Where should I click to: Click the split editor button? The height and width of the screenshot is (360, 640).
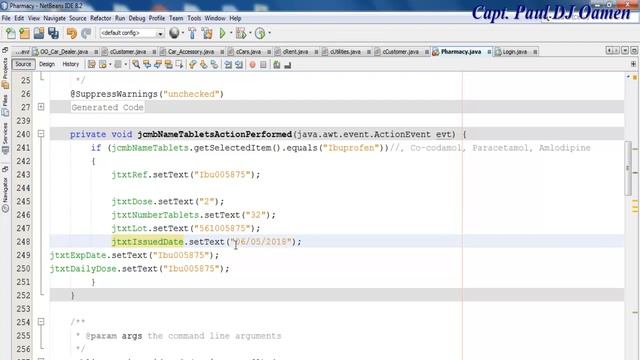coord(633,64)
